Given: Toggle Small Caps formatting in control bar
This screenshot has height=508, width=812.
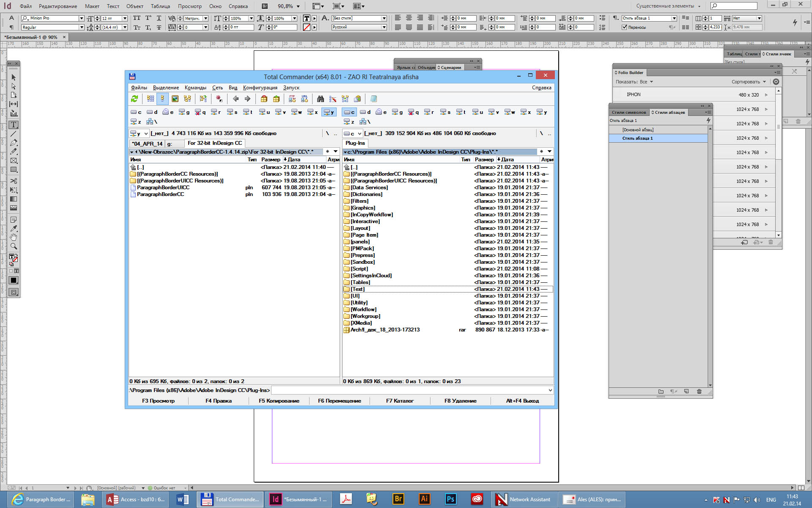Looking at the screenshot, I should point(137,27).
